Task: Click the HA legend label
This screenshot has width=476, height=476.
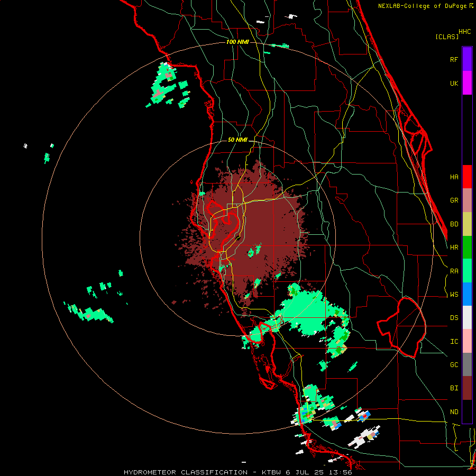Action: tap(454, 177)
